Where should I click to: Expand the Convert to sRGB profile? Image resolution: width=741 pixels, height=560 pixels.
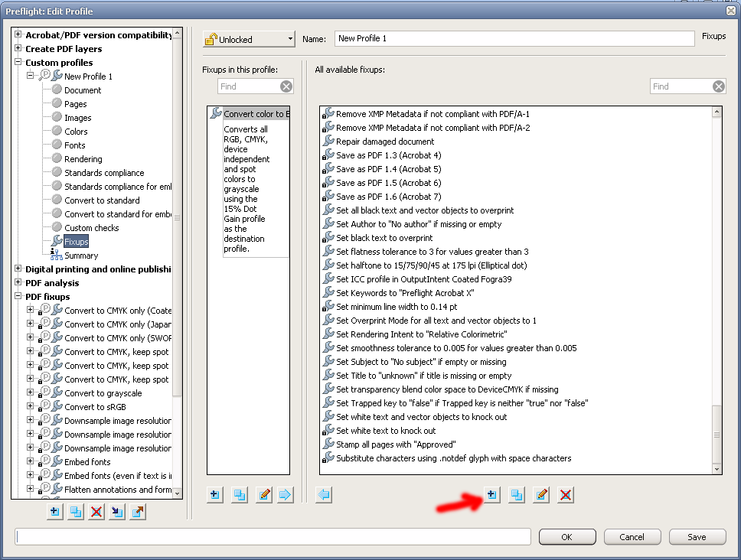(31, 406)
